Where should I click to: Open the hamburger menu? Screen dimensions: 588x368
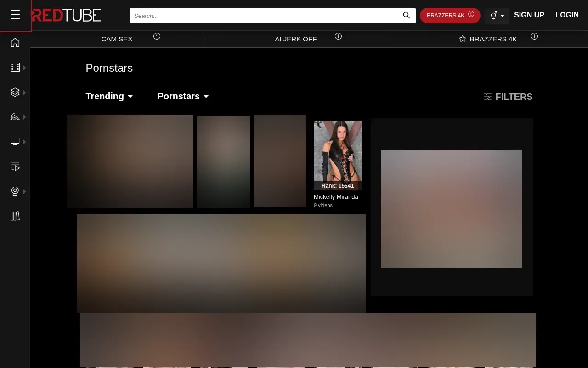tap(15, 15)
